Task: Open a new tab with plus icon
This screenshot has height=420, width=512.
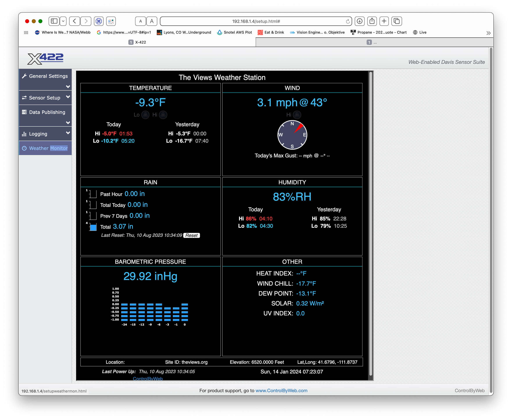Action: click(384, 21)
